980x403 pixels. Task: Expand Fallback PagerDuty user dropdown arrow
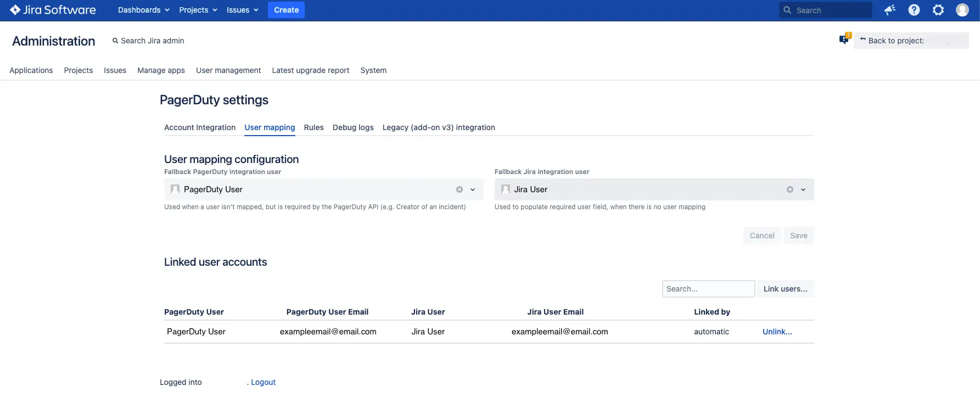473,189
